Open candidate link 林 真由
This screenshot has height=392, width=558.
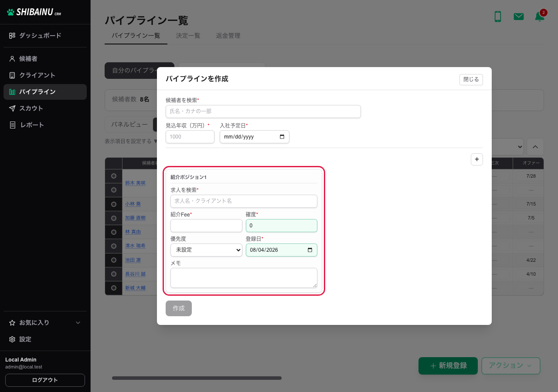coord(133,232)
